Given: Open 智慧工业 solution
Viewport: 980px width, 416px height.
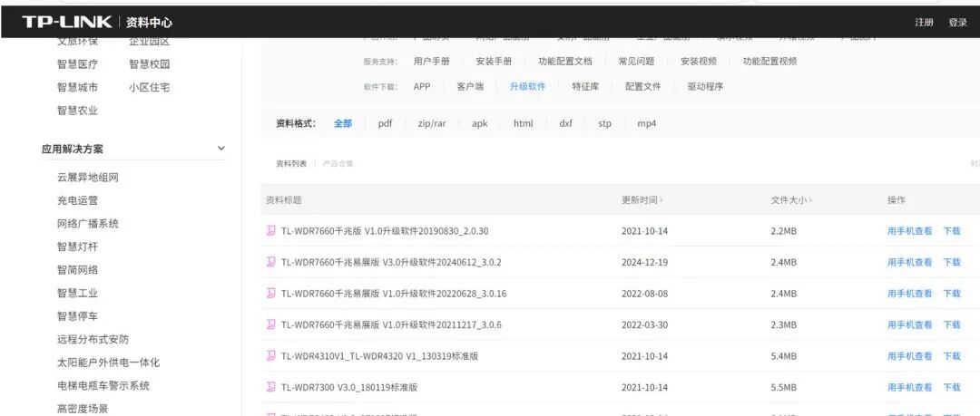Looking at the screenshot, I should pyautogui.click(x=77, y=293).
